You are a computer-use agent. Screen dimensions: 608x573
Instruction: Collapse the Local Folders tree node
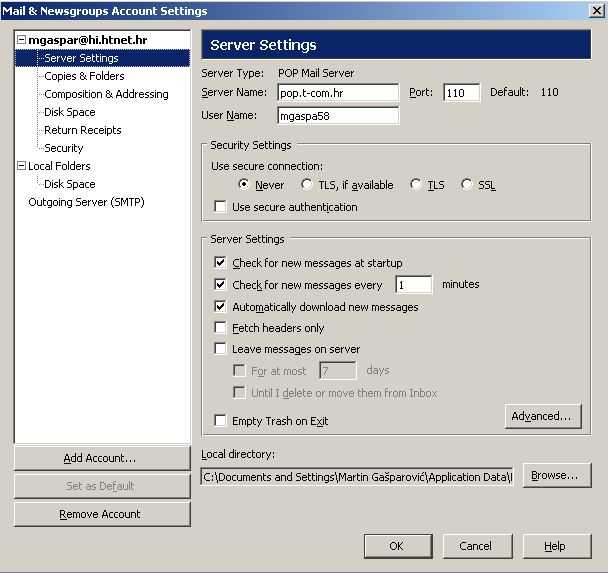pos(20,166)
